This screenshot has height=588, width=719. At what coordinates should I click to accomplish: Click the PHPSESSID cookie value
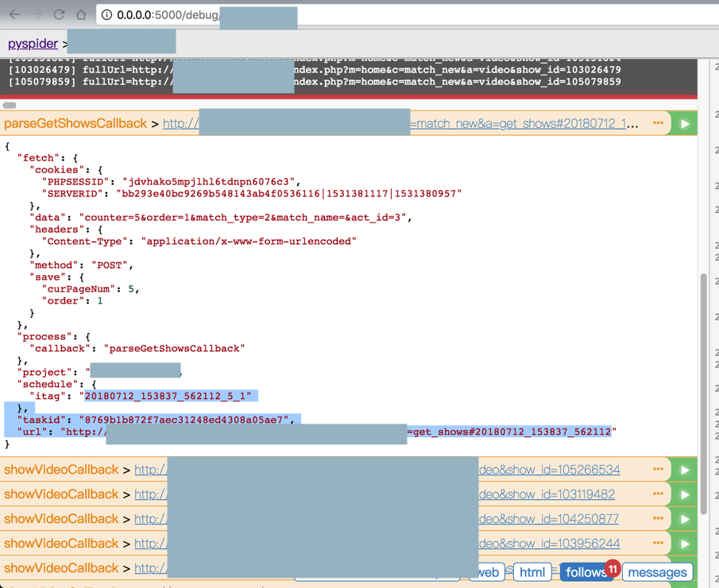(208, 182)
